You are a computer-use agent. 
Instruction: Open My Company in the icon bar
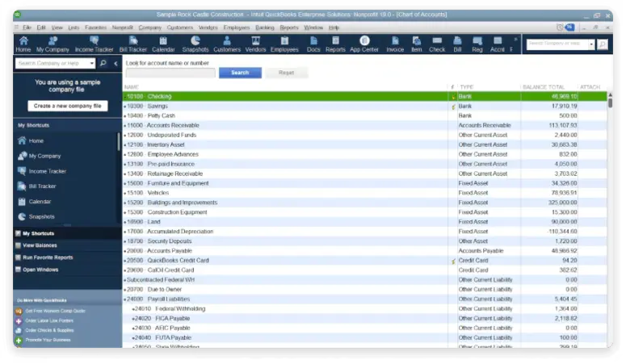[53, 44]
